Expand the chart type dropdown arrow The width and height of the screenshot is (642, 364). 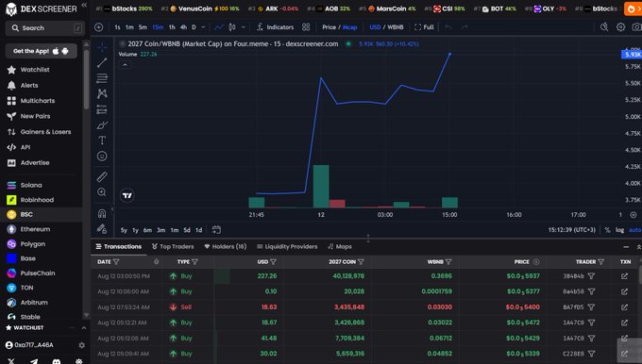tap(244, 27)
